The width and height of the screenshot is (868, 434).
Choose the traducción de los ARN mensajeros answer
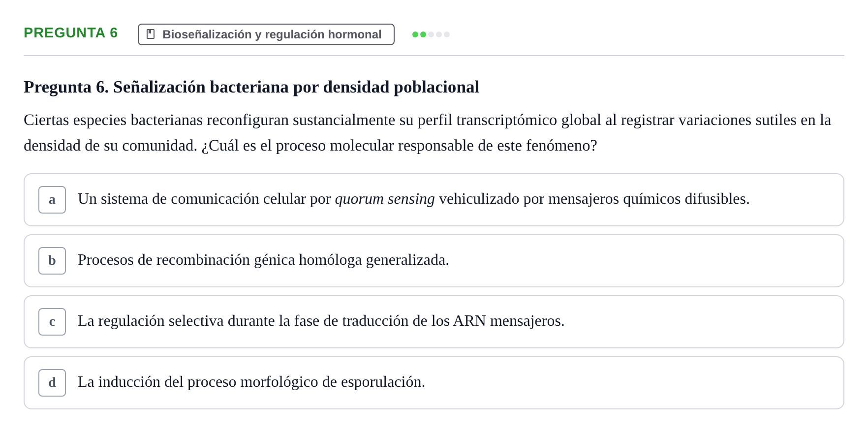click(x=321, y=321)
